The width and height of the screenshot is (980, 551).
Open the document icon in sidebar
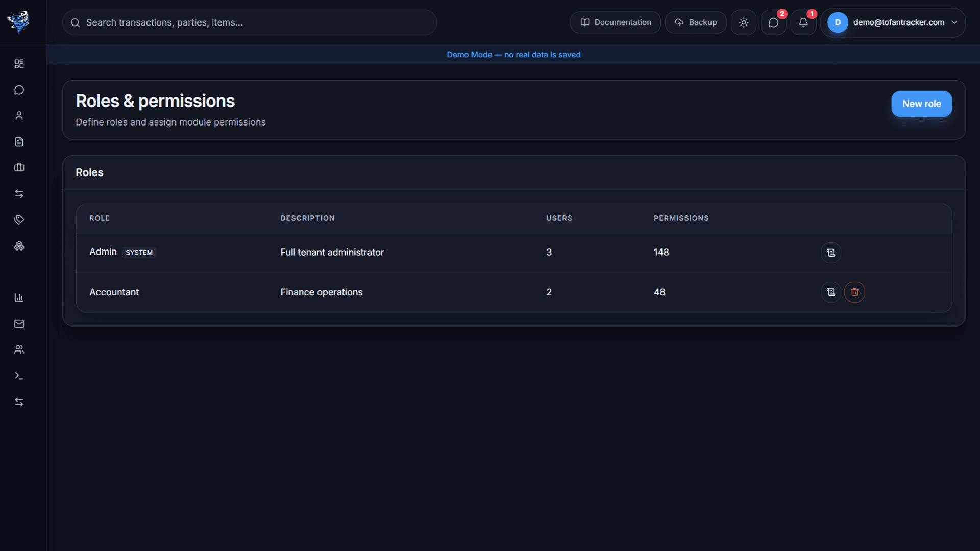tap(19, 142)
